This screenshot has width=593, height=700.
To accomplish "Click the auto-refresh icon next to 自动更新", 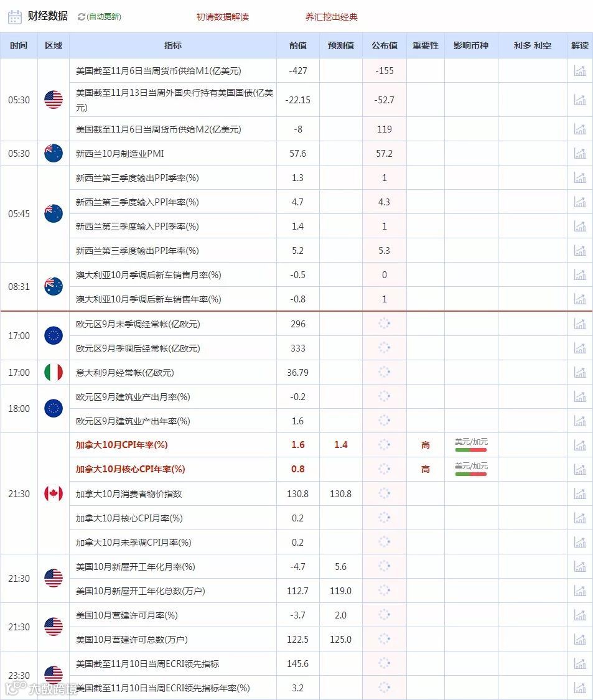I will 82,17.
